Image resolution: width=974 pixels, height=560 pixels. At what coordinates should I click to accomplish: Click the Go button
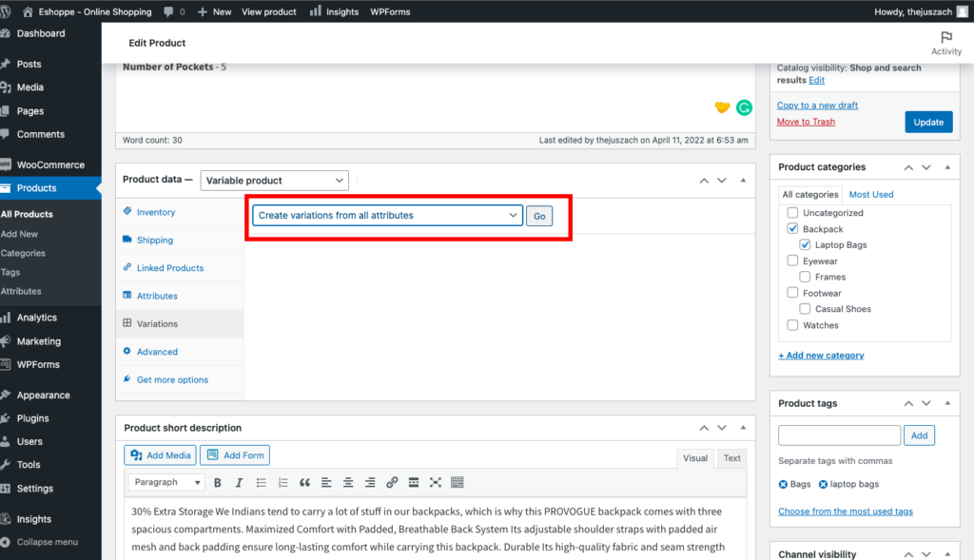539,216
